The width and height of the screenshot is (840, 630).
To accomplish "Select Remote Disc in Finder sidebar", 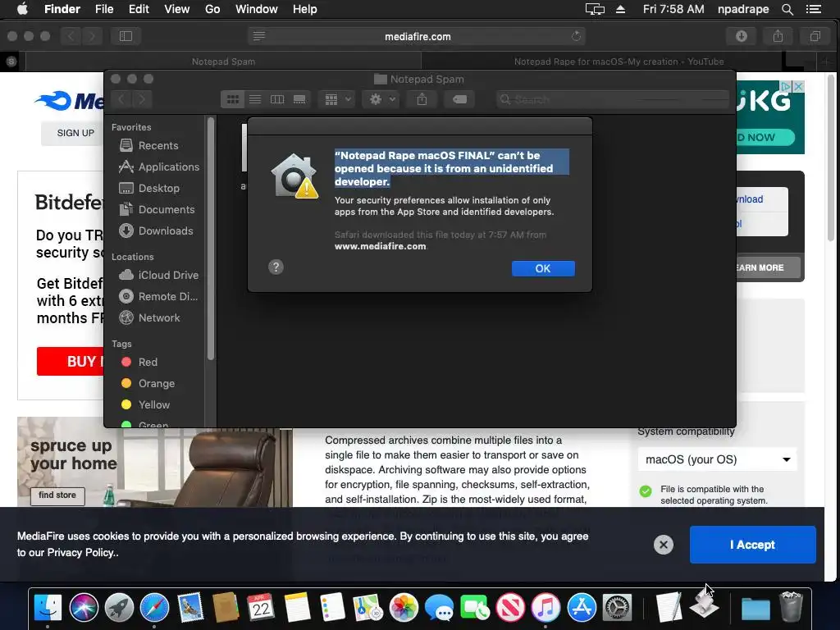I will pos(158,296).
